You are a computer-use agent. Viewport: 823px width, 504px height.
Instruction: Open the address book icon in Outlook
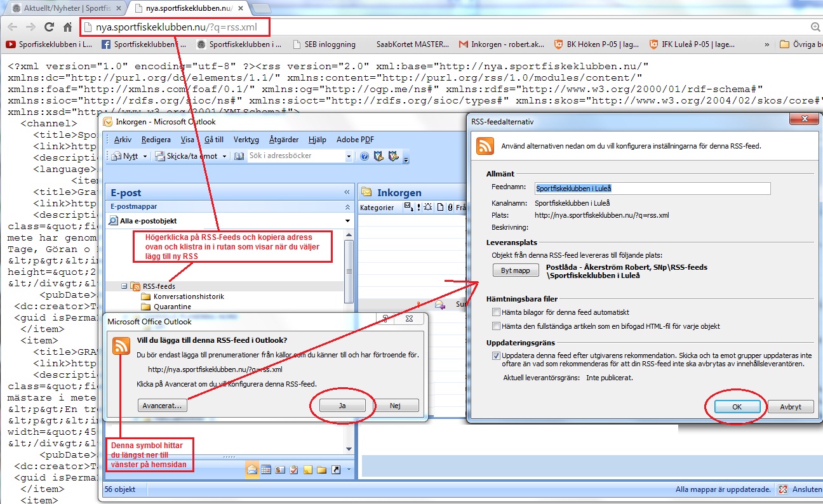pos(239,156)
